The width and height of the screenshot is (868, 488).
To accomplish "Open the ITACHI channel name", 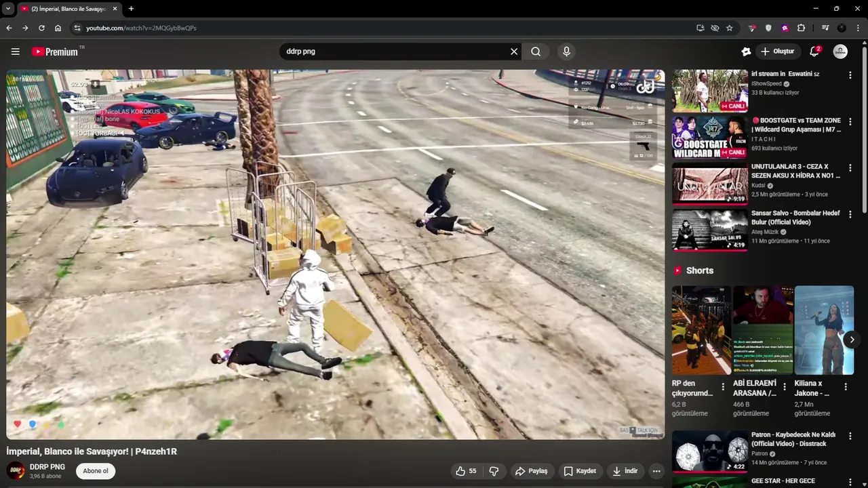I will pyautogui.click(x=764, y=139).
